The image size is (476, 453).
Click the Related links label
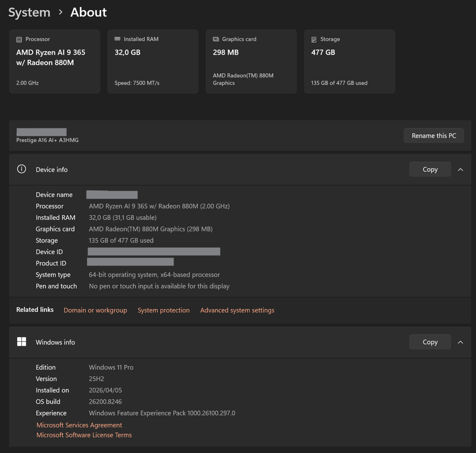35,310
